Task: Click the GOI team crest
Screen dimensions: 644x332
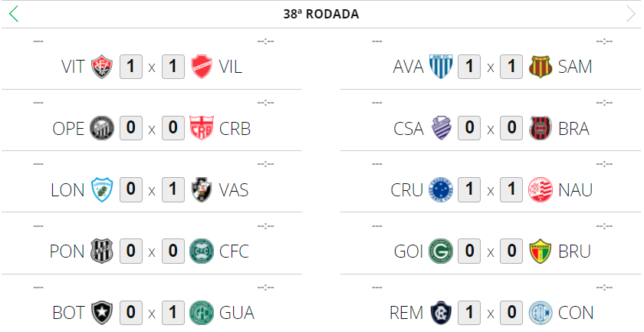Action: [441, 251]
